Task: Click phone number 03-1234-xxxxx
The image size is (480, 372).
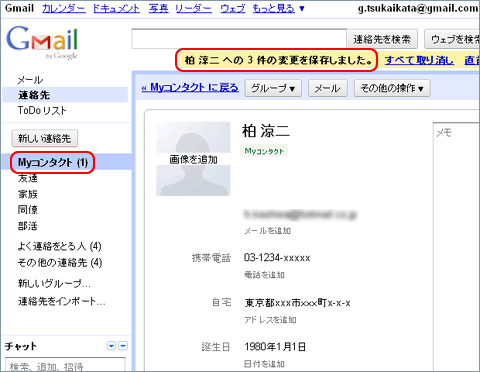Action: coord(277,258)
